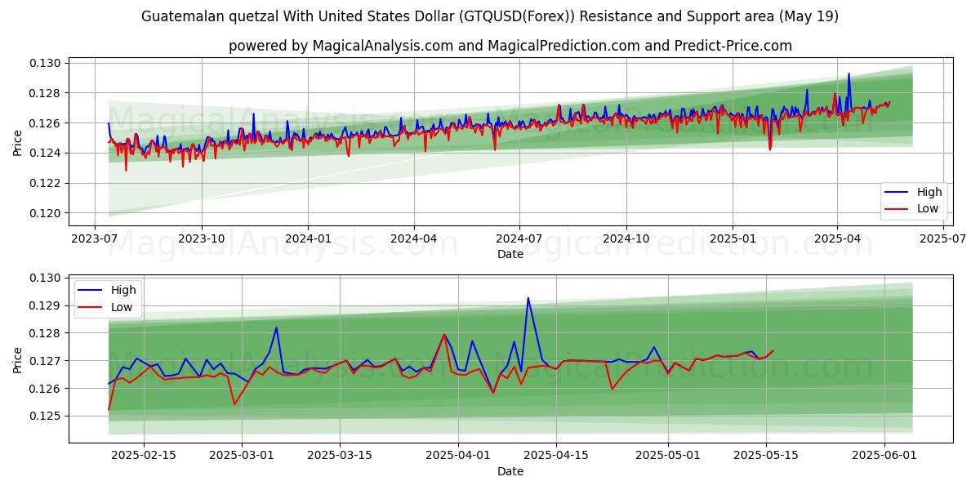Click the chart title mentioning GTQUSD(Forex)
980x490 pixels.
490,16
